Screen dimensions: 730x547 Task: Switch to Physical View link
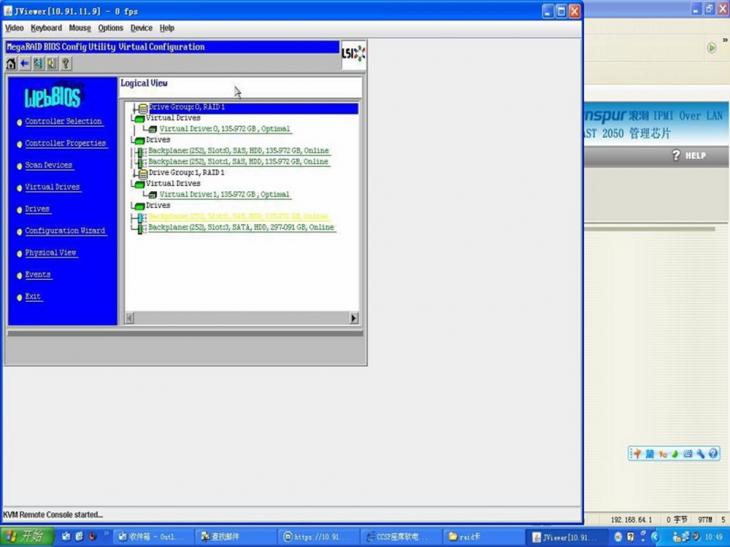tap(51, 253)
